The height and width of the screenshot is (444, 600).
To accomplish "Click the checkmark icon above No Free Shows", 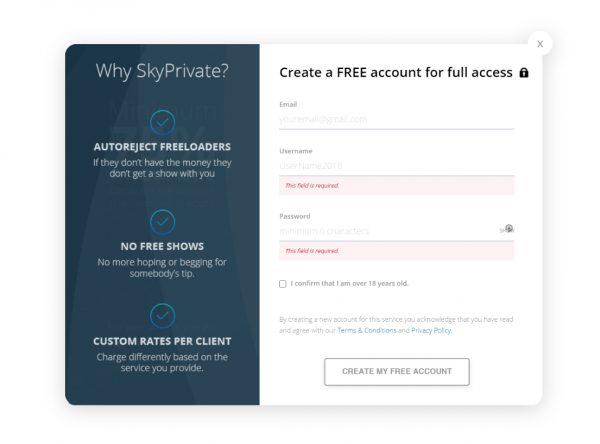I will click(x=162, y=222).
